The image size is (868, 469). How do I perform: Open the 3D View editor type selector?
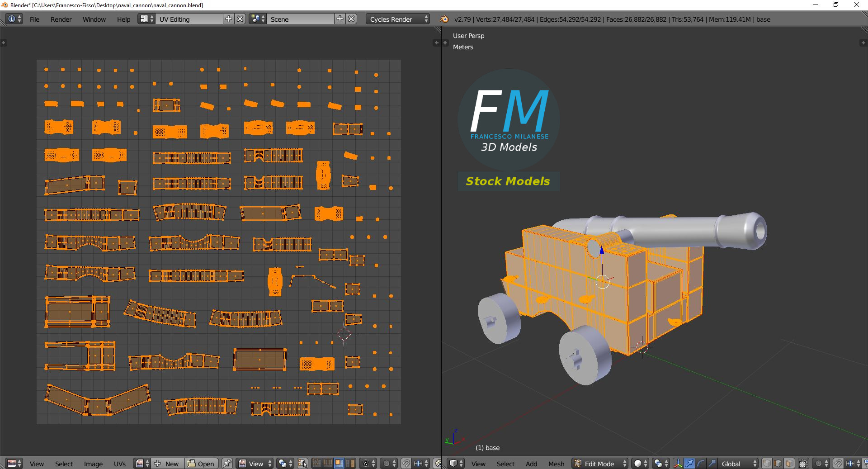[x=456, y=464]
